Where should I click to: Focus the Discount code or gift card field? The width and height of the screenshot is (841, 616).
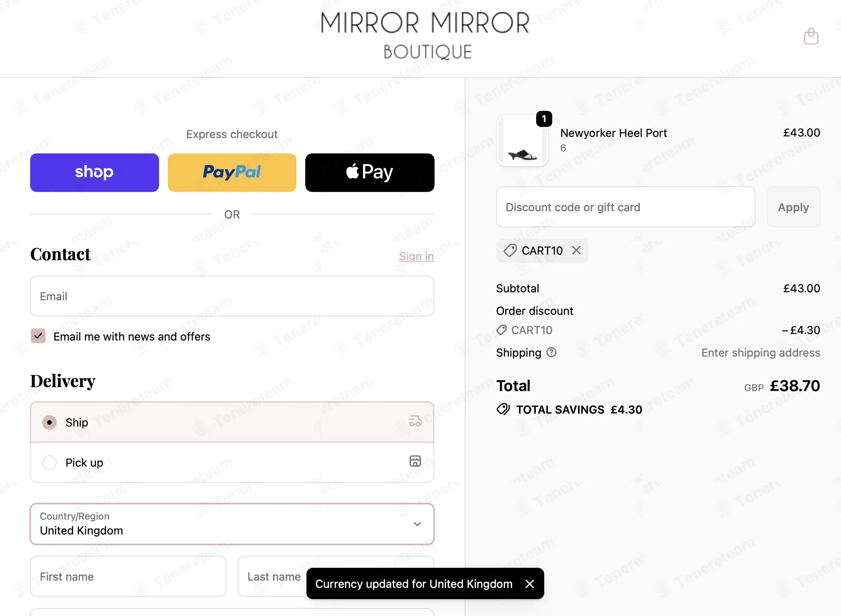[626, 207]
